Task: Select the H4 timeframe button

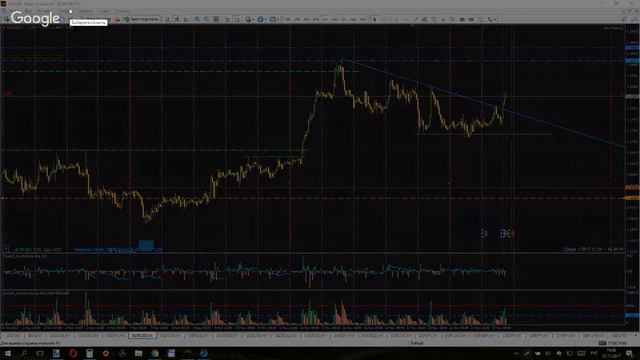Action: 335,19
